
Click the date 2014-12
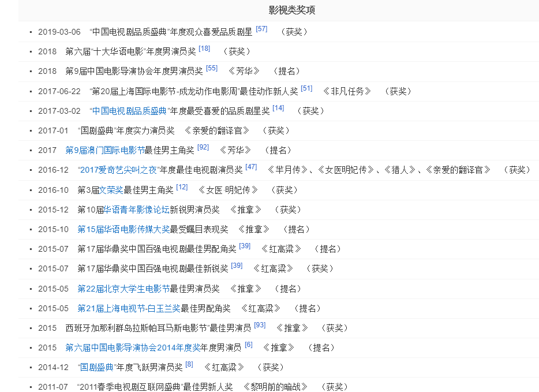pos(53,367)
